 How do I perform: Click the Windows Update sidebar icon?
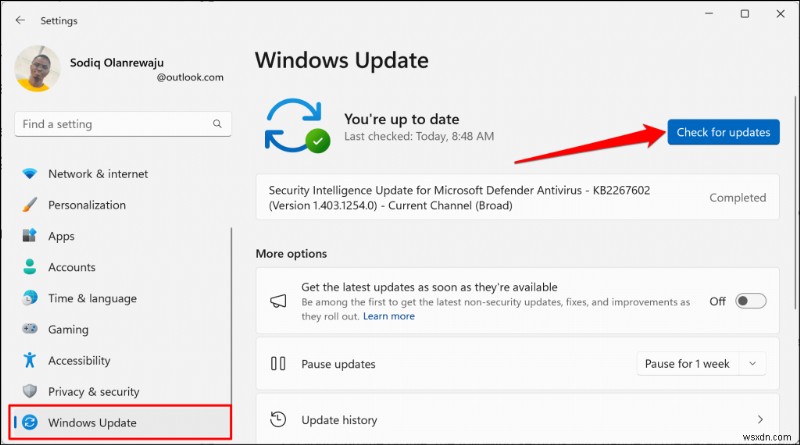30,423
